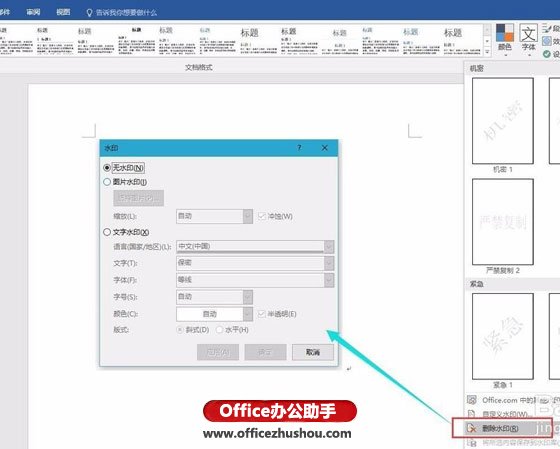Click the 取消 cancel button

point(313,352)
